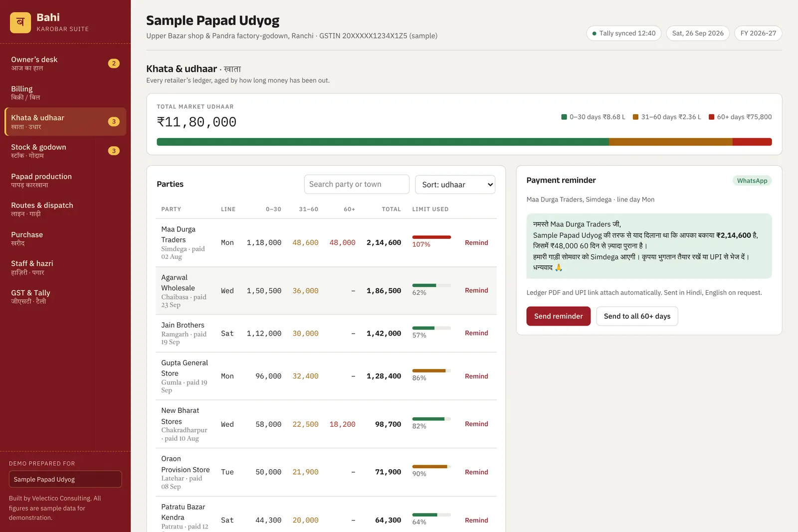Click the 107% limit used bar

(x=431, y=237)
